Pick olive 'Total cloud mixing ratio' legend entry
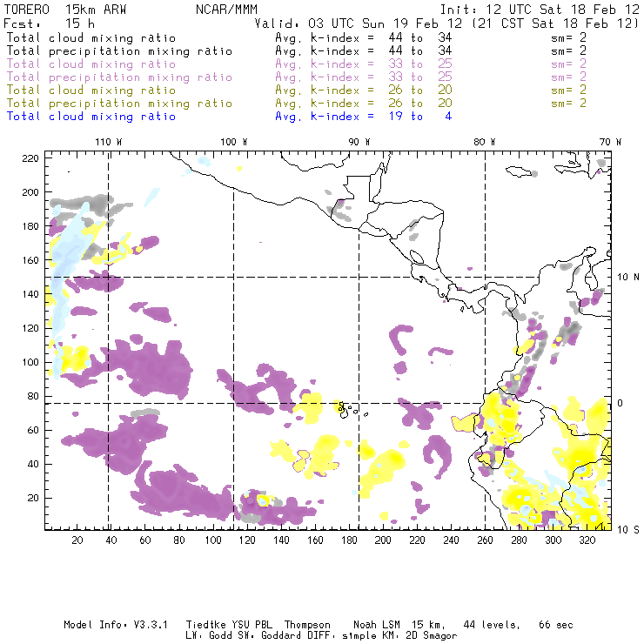 91,91
